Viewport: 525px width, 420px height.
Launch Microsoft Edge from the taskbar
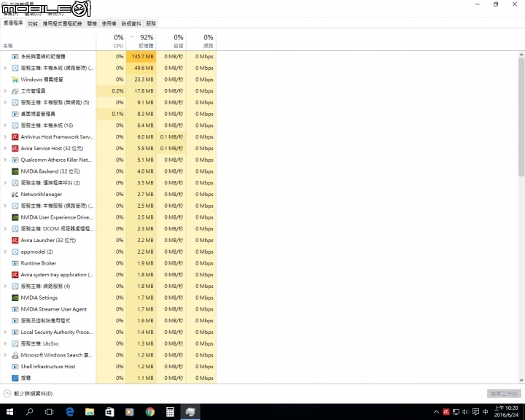tap(69, 412)
